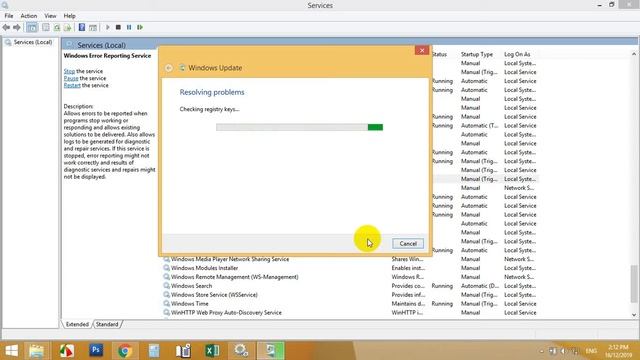Open the Action menu

point(29,16)
